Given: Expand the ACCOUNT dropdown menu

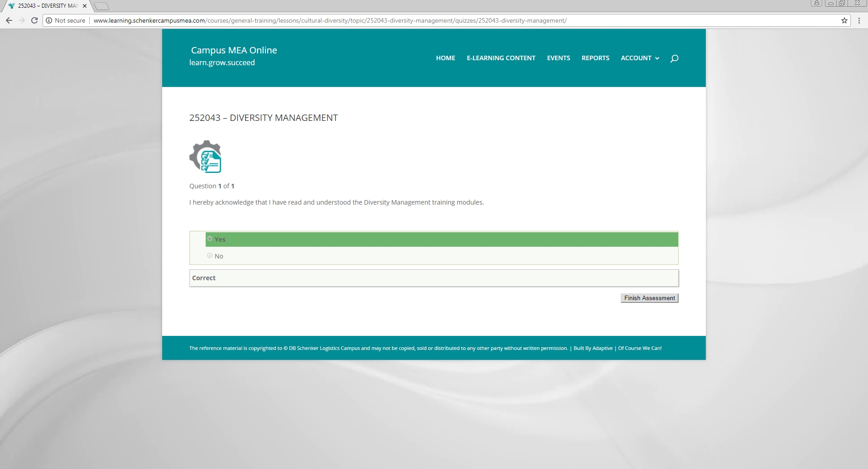Looking at the screenshot, I should [x=640, y=58].
